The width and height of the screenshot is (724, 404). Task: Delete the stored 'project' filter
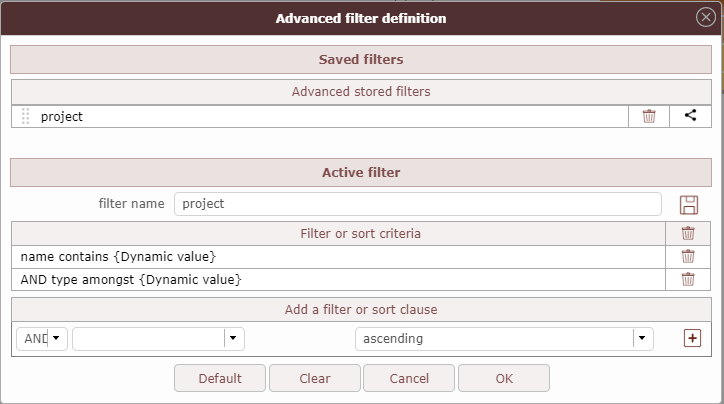(x=649, y=116)
